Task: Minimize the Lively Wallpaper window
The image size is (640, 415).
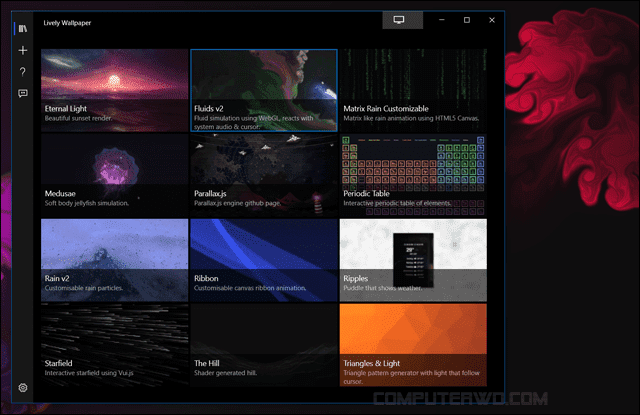Action: pyautogui.click(x=442, y=20)
